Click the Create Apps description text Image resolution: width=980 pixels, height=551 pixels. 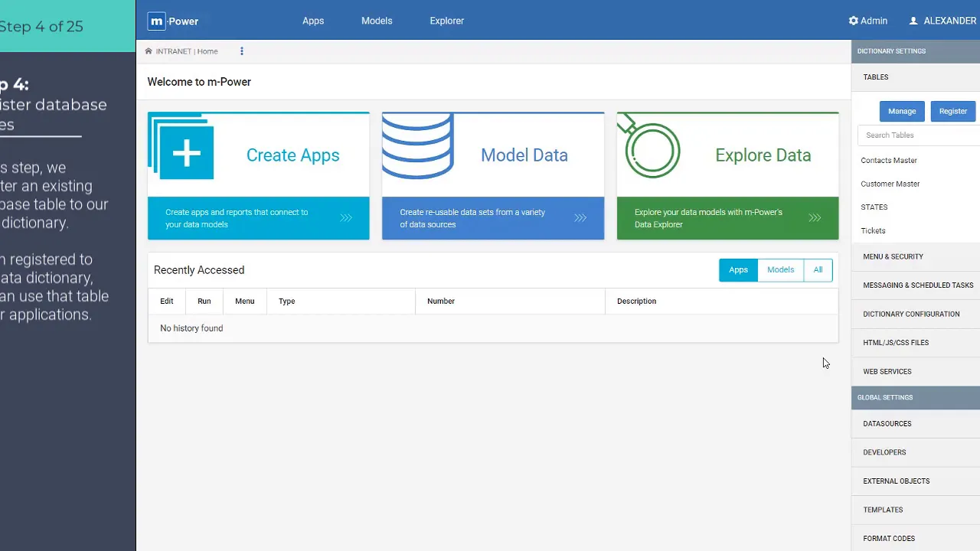(x=237, y=218)
